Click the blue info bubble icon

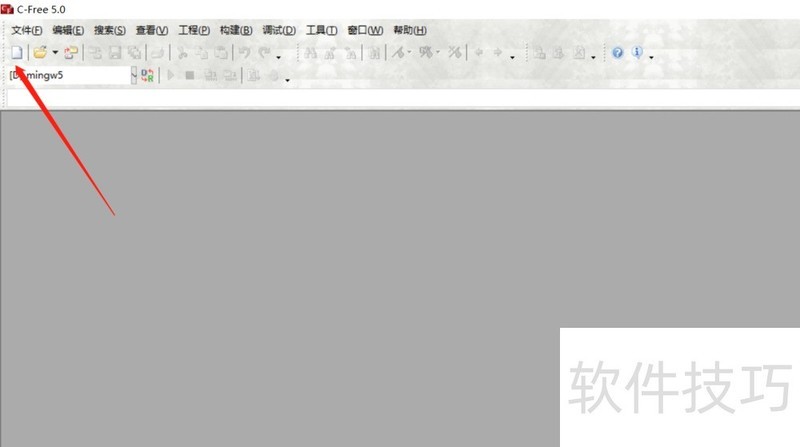(637, 52)
